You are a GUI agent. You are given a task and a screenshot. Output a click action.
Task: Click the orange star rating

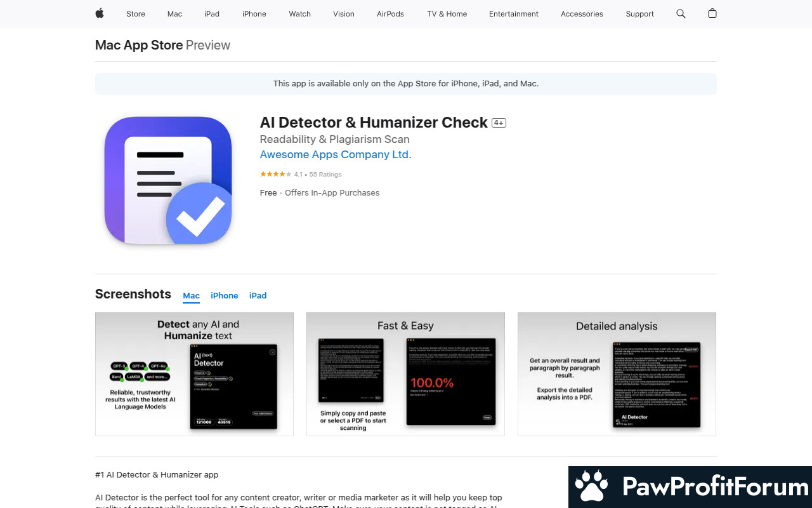[x=275, y=174]
